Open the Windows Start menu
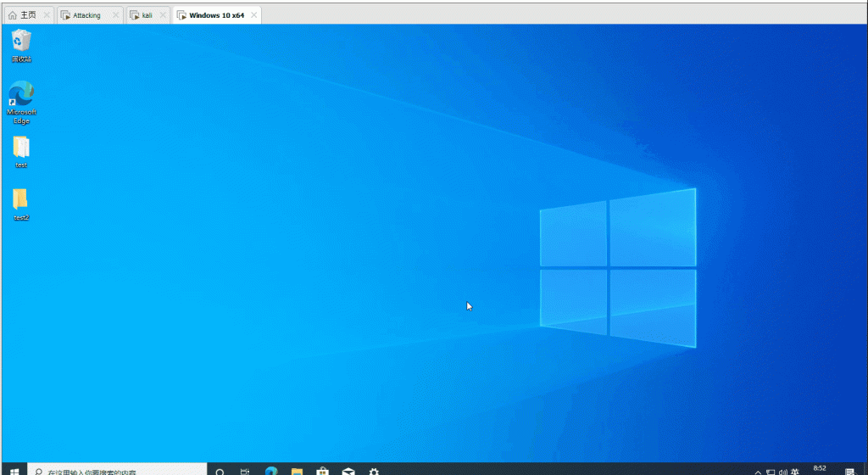Image resolution: width=868 pixels, height=475 pixels. (x=14, y=471)
